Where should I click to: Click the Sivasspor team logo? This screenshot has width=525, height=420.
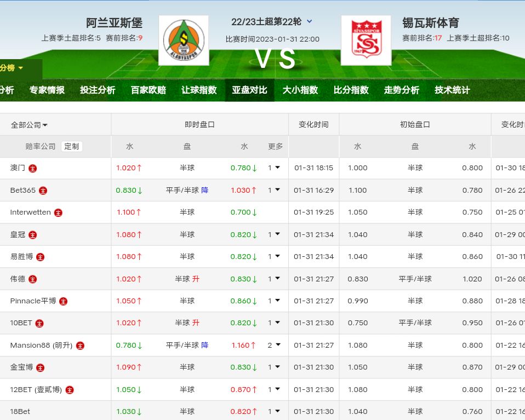click(366, 41)
